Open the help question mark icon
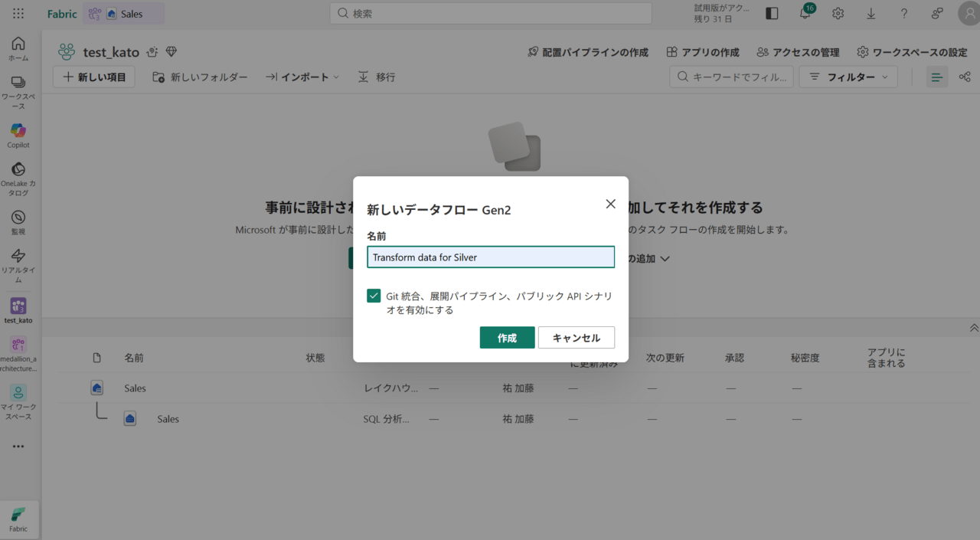 903,14
